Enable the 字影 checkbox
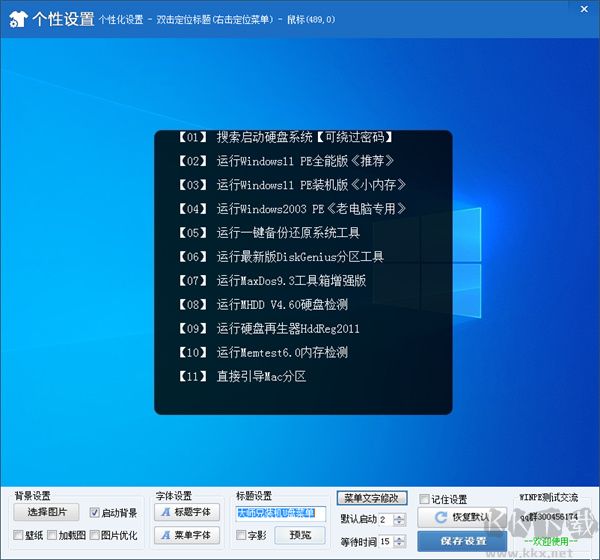This screenshot has width=600, height=560. 241,535
